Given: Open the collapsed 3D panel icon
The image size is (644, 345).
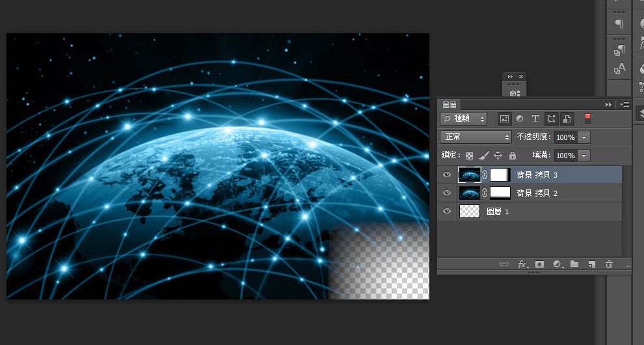Looking at the screenshot, I should point(515,93).
